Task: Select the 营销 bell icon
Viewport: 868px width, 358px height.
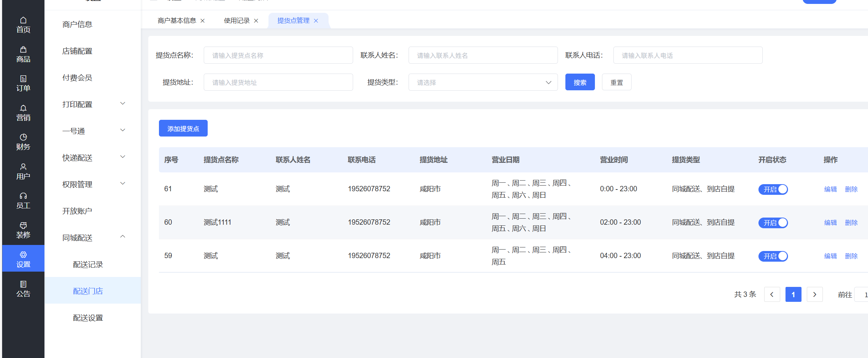Action: (23, 108)
